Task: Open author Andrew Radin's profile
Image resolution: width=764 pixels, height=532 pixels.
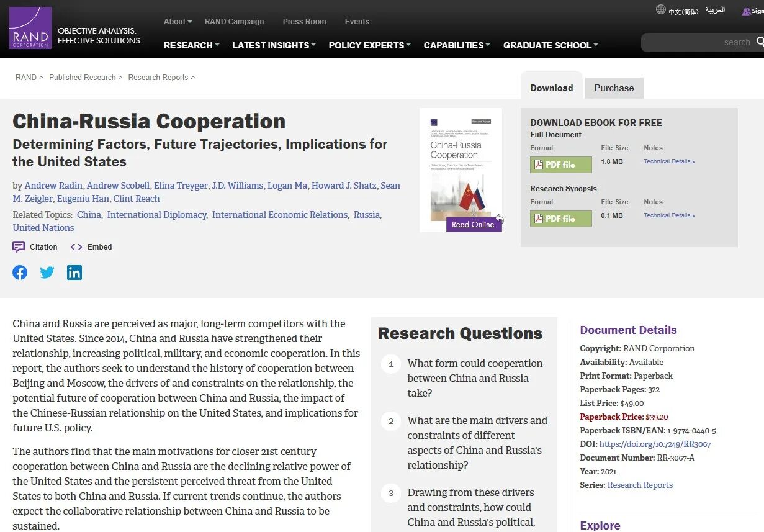Action: point(53,186)
